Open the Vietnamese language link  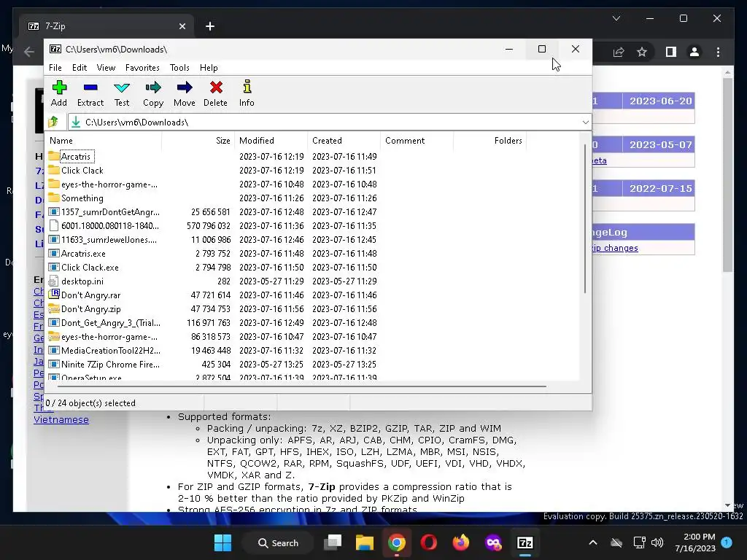61,419
